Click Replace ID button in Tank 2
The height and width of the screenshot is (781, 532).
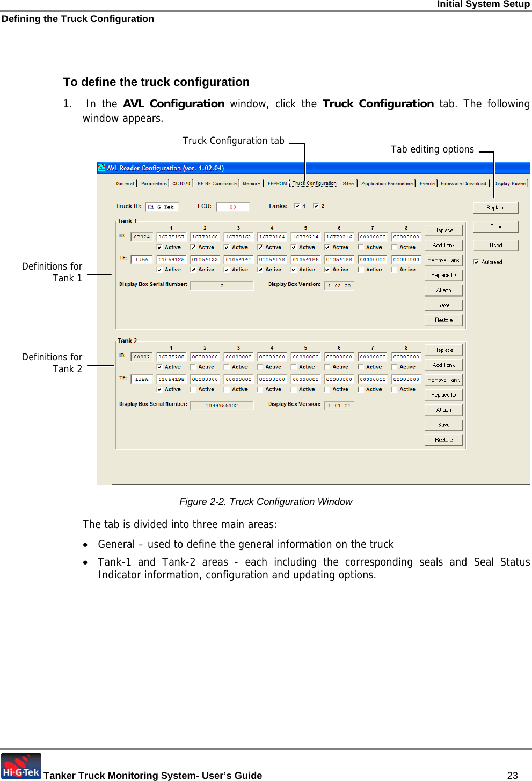[x=443, y=395]
